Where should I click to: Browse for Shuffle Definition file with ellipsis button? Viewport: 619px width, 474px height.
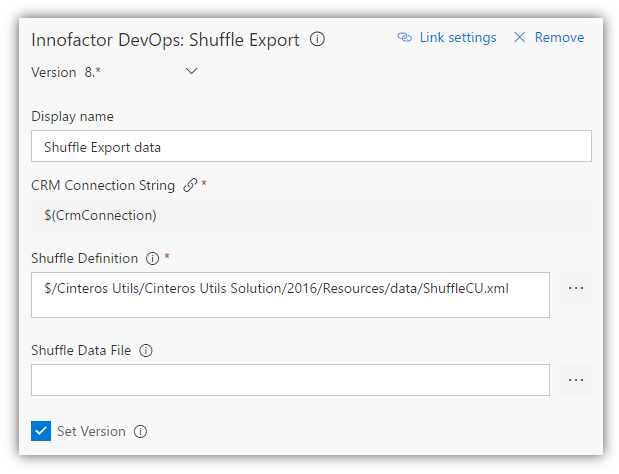tap(576, 288)
